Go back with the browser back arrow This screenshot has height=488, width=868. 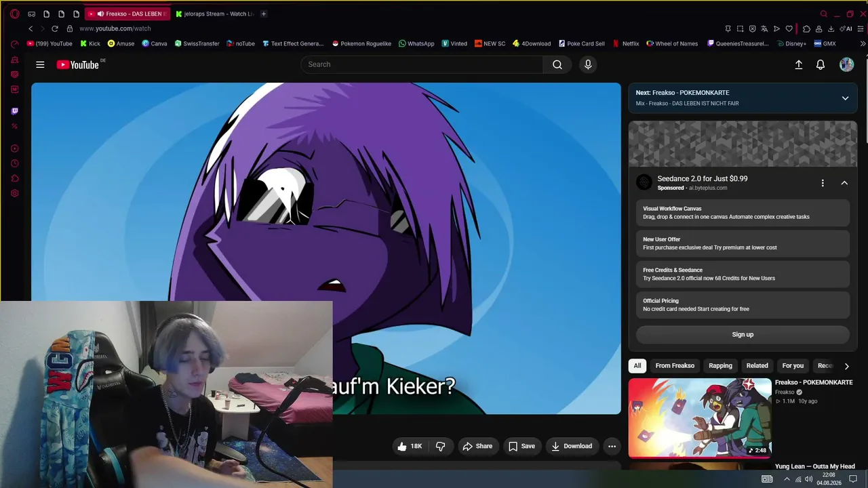click(31, 28)
